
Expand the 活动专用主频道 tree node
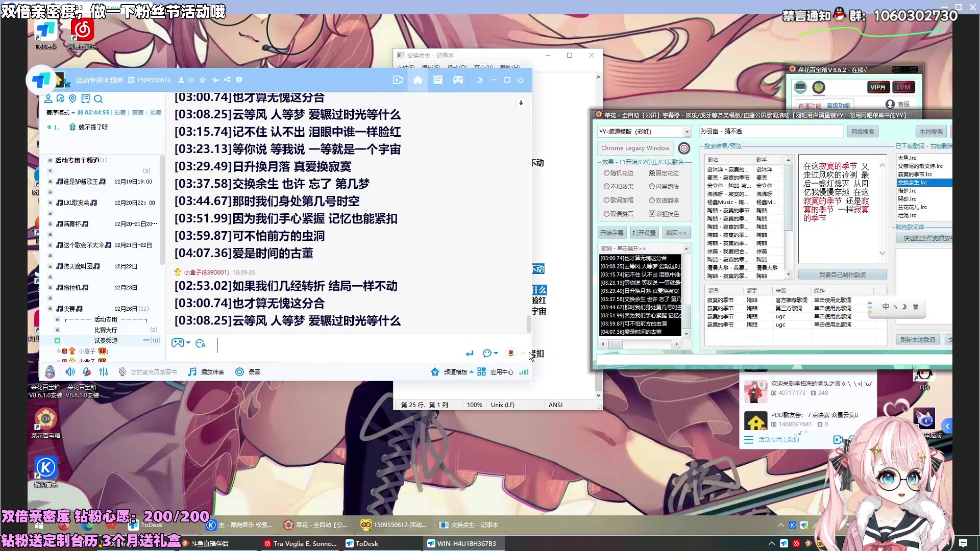pyautogui.click(x=50, y=160)
